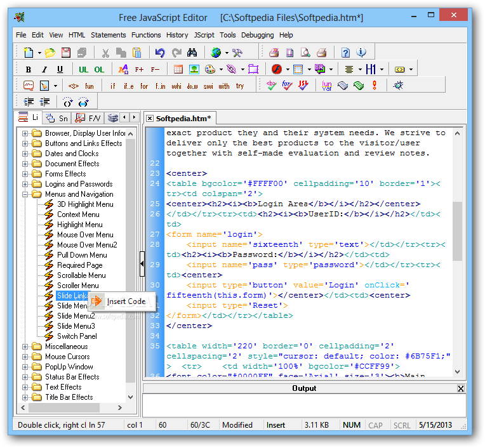Insert an image using the picture icon

click(194, 69)
